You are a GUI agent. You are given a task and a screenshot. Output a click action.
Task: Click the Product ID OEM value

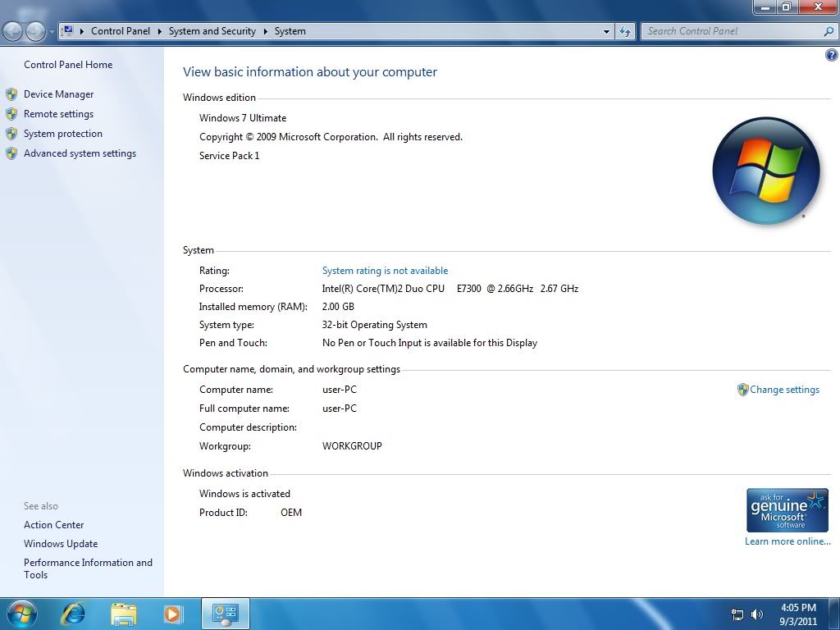pyautogui.click(x=291, y=513)
